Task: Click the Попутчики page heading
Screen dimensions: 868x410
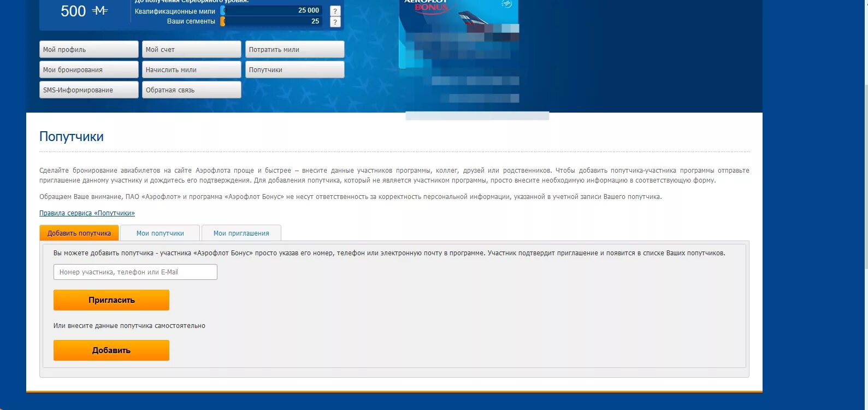Action: coord(72,137)
